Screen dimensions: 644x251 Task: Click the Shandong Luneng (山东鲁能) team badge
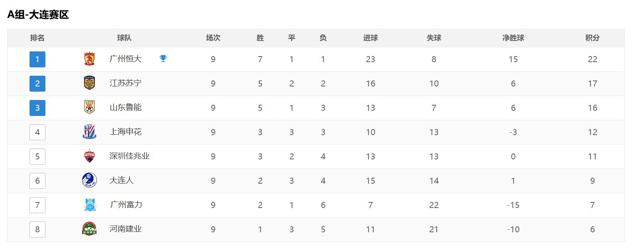click(89, 108)
